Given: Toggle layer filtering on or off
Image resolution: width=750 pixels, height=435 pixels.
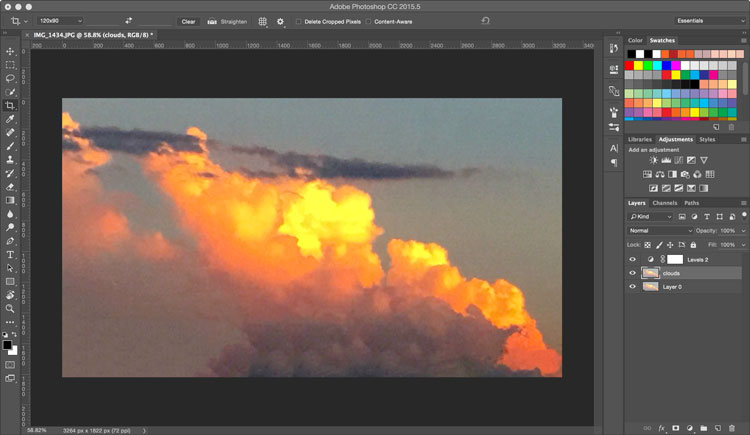Looking at the screenshot, I should pyautogui.click(x=744, y=215).
